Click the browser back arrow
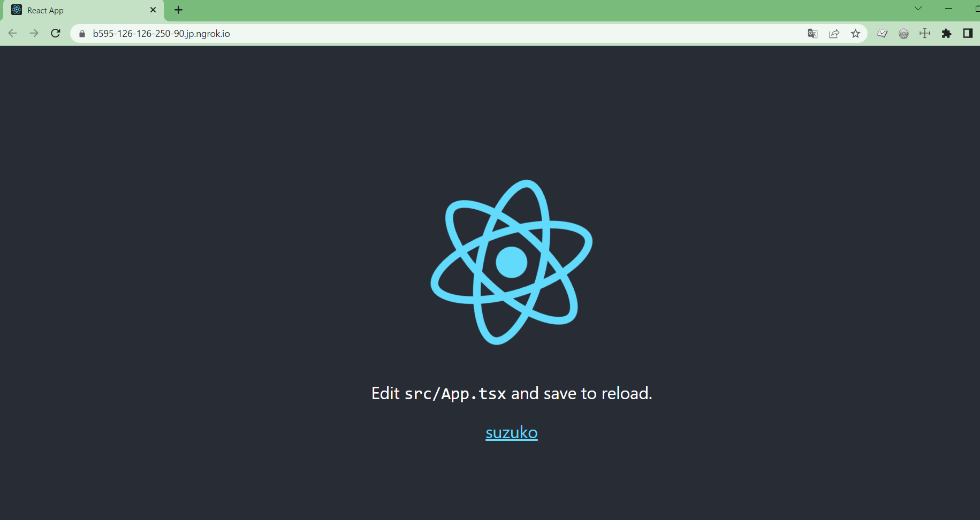980x520 pixels. click(13, 33)
